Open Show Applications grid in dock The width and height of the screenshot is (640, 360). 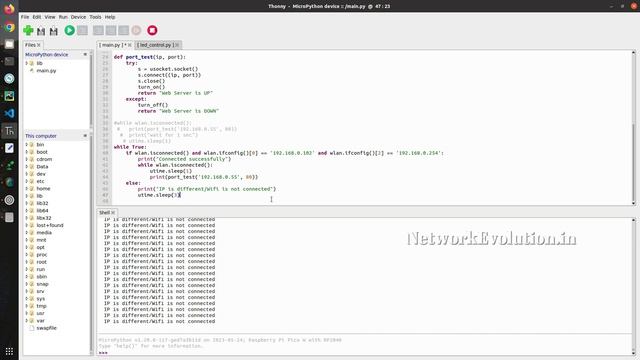coord(9,351)
